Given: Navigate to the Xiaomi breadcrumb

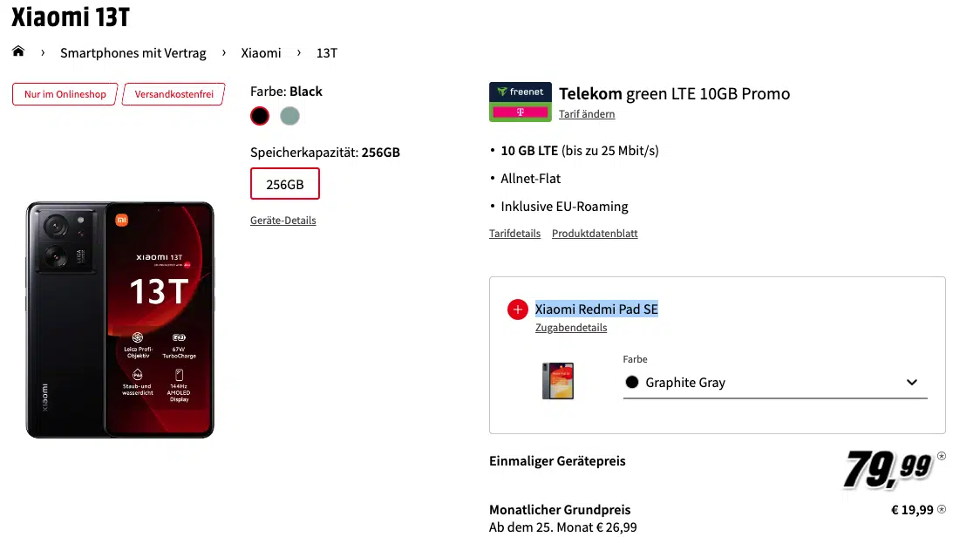Looking at the screenshot, I should pos(262,53).
